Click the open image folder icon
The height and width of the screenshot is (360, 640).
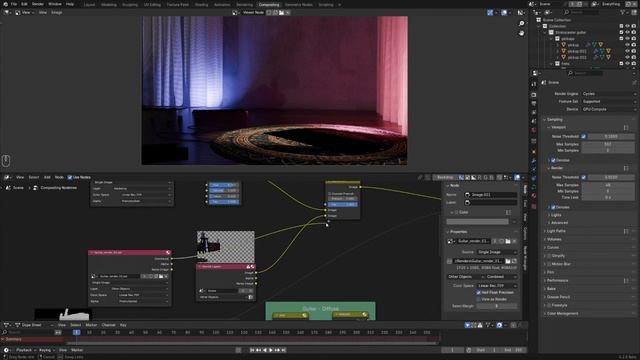tap(508, 241)
